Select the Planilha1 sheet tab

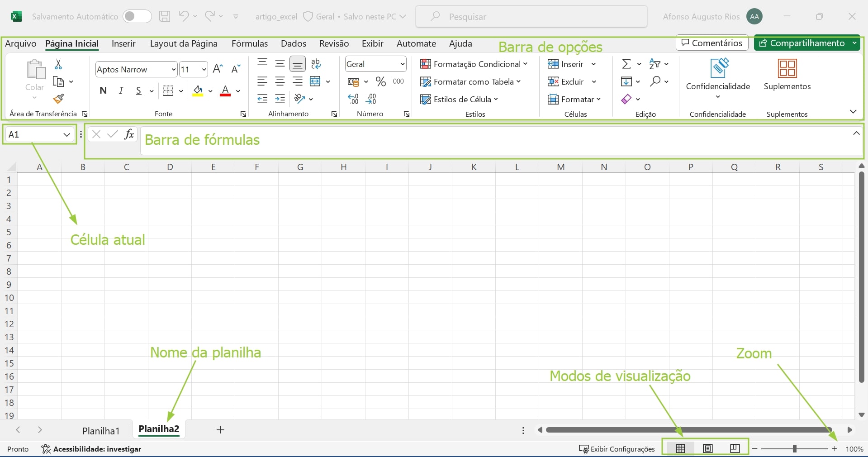point(101,431)
